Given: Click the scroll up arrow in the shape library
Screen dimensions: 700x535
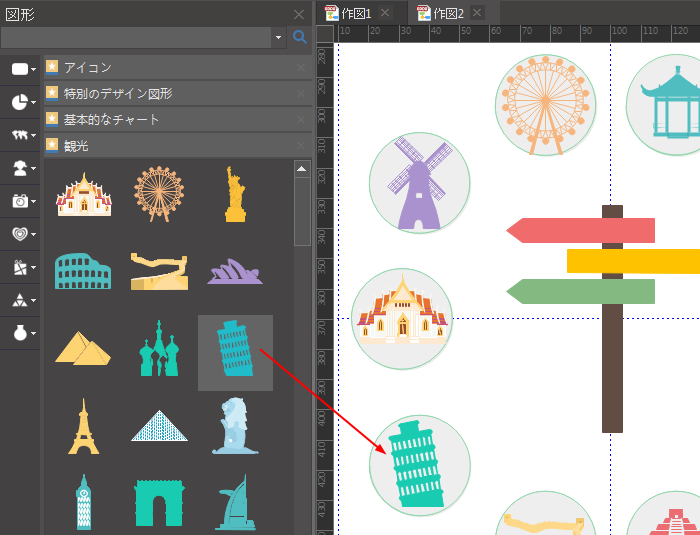Looking at the screenshot, I should [x=302, y=168].
